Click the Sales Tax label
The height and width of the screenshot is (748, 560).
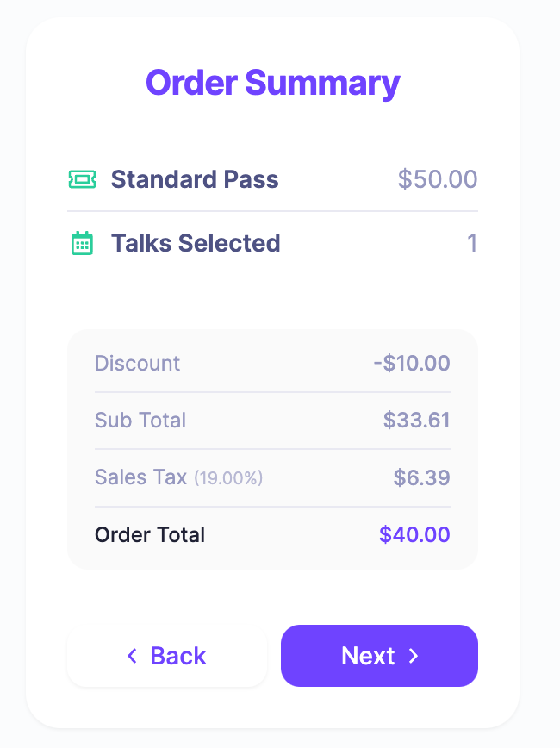[140, 477]
